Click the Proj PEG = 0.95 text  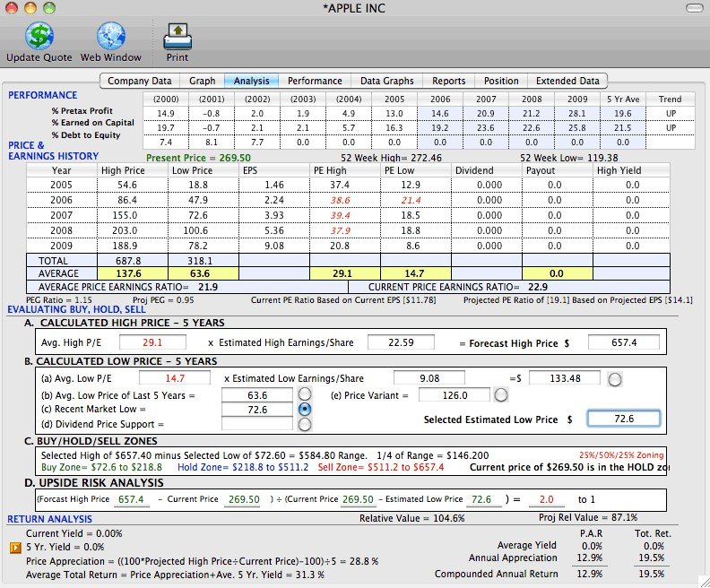click(x=163, y=300)
